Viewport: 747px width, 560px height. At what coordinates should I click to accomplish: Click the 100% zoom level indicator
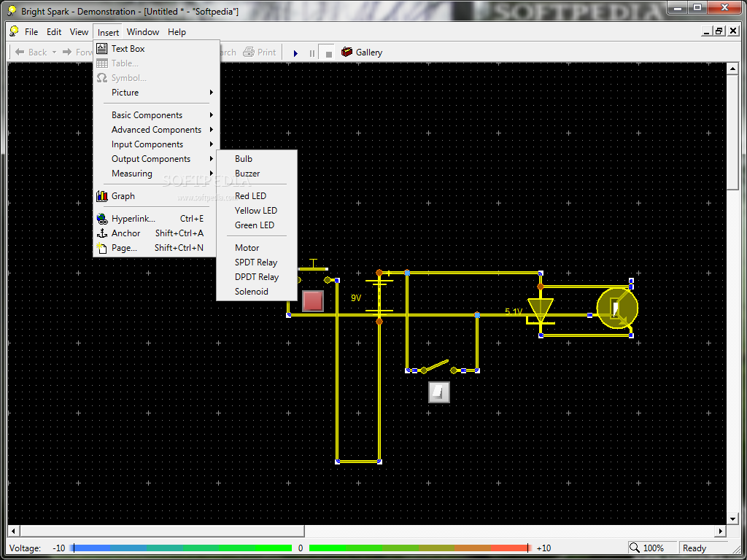tap(653, 548)
